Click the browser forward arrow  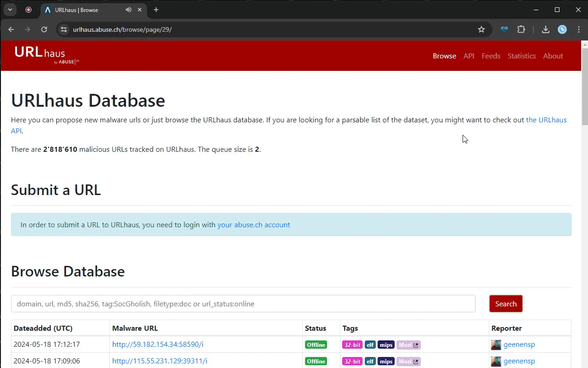28,29
